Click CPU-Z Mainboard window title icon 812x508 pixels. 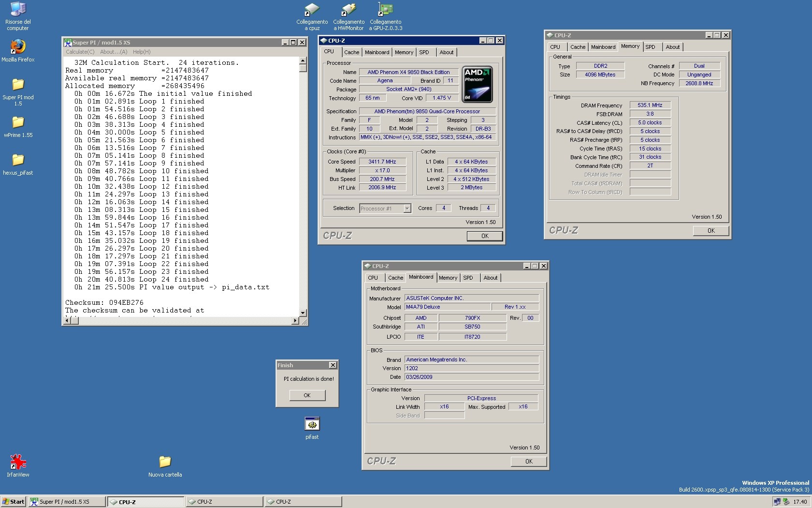pos(367,266)
